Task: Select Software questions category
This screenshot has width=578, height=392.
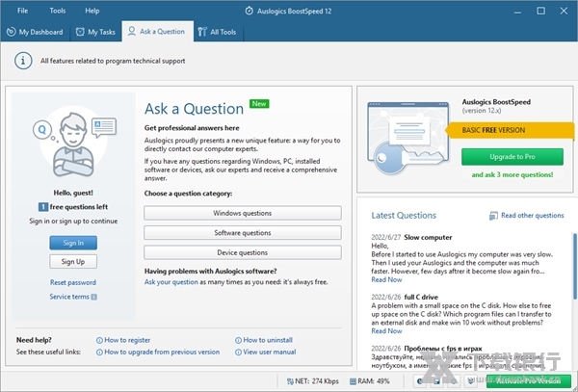Action: (x=242, y=233)
